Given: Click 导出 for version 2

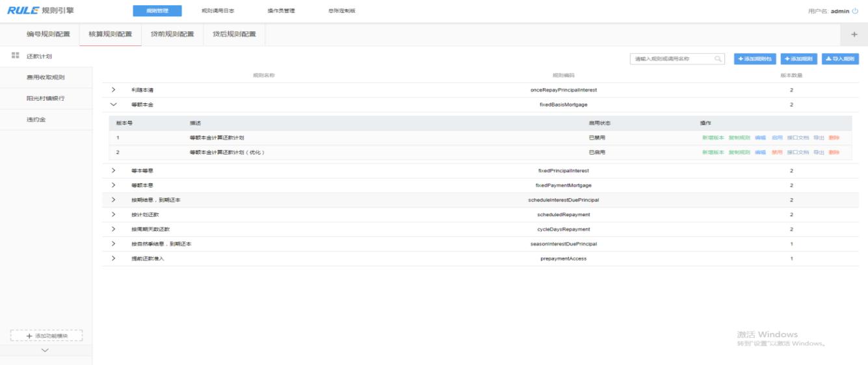Looking at the screenshot, I should 819,152.
